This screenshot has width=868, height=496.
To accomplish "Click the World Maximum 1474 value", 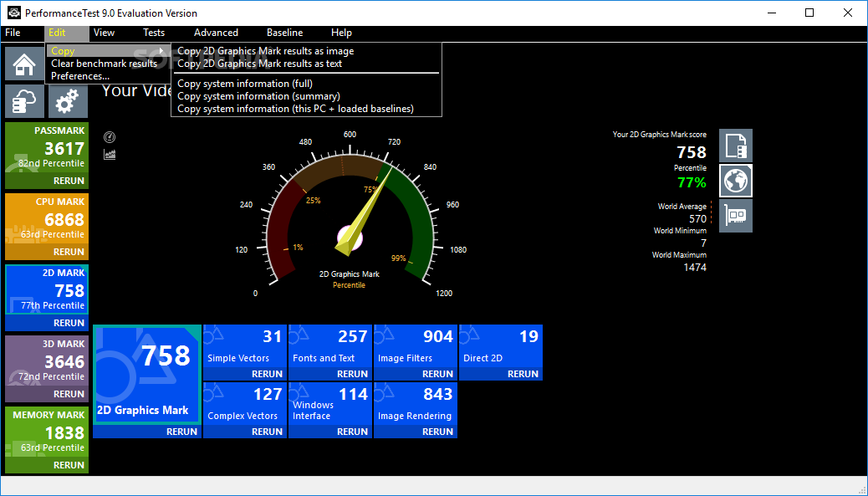I will (695, 268).
